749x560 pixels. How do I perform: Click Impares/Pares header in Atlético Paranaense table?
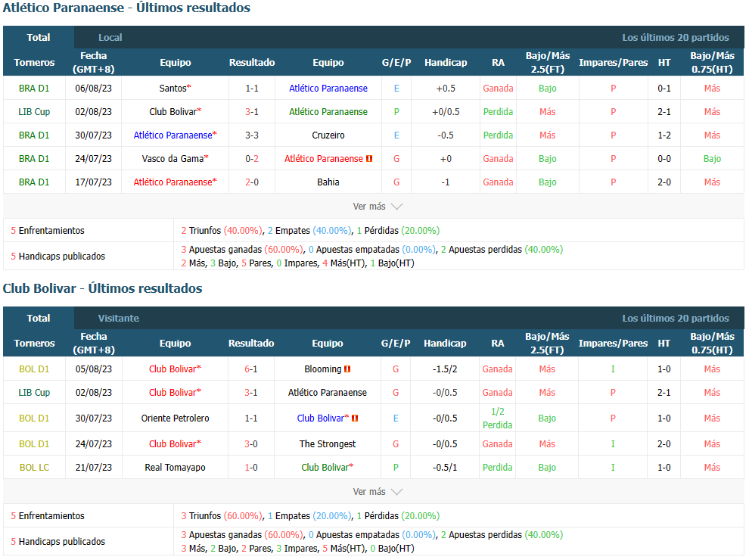click(x=614, y=62)
